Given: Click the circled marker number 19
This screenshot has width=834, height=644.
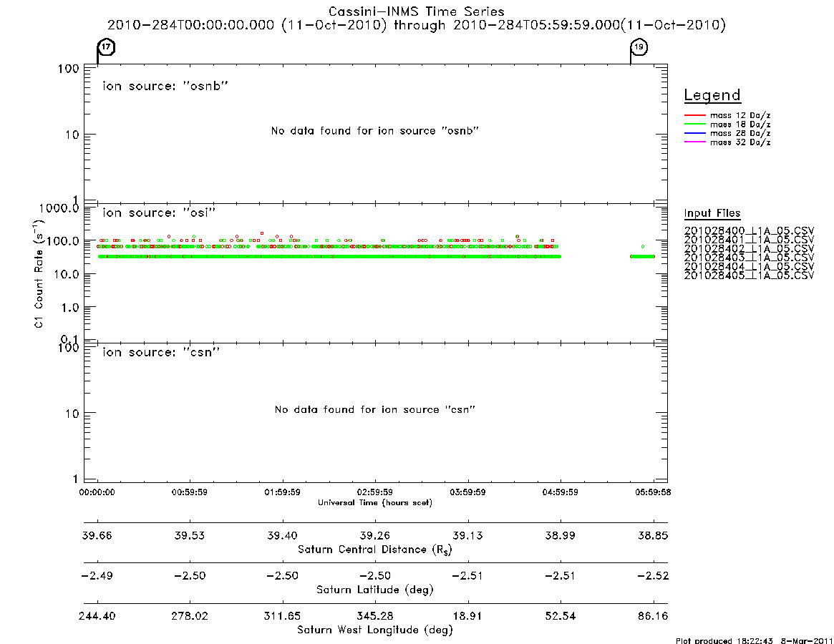Looking at the screenshot, I should tap(639, 47).
